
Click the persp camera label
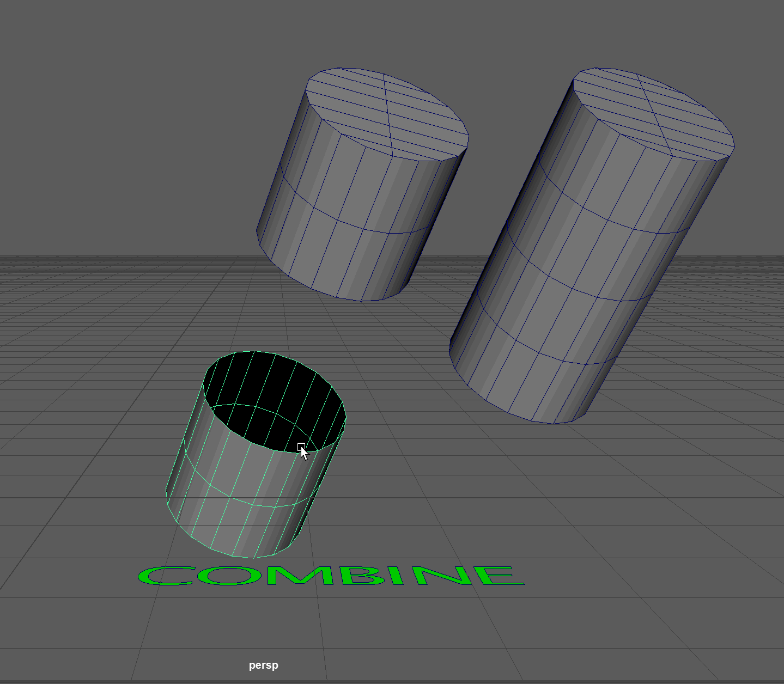263,665
